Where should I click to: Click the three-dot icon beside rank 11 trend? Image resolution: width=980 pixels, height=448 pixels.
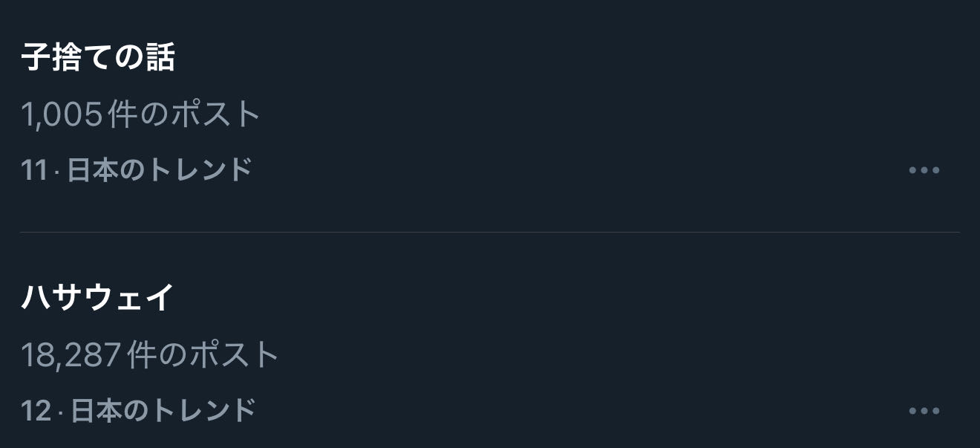[x=924, y=170]
